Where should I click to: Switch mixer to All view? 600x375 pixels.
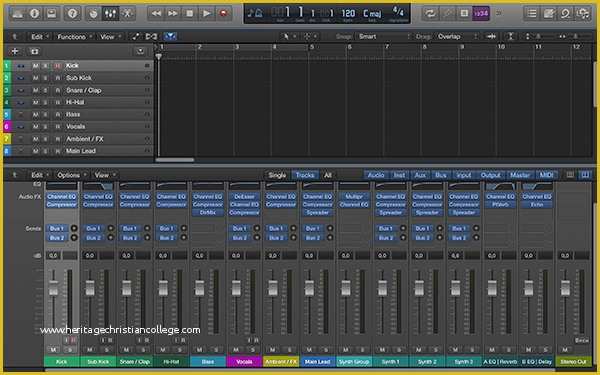328,175
